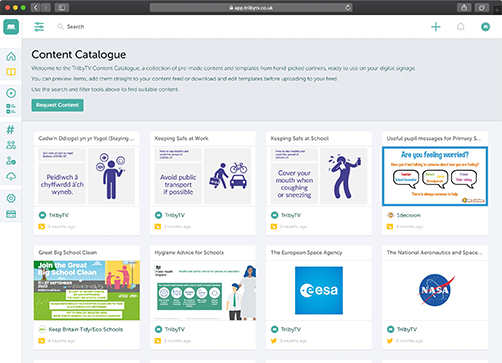Select the Content Catalogue book icon
The image size is (502, 363).
11,72
